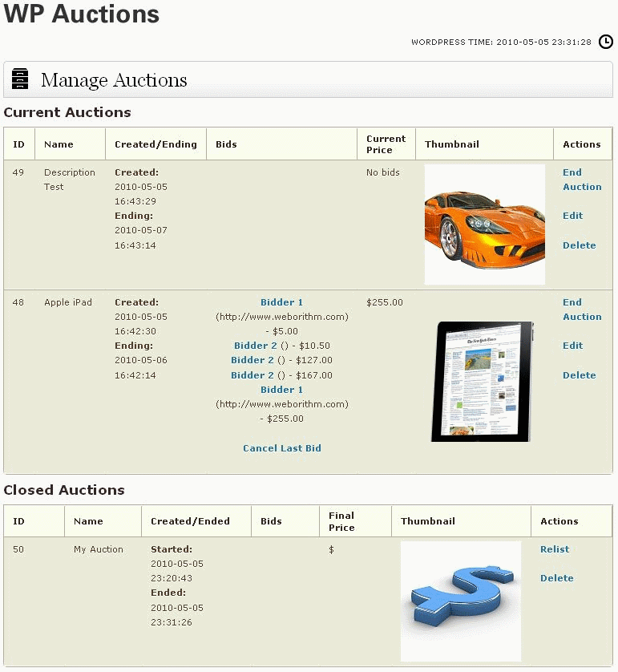Click the Closed Auctions heading
Image resolution: width=618 pixels, height=672 pixels.
point(64,490)
